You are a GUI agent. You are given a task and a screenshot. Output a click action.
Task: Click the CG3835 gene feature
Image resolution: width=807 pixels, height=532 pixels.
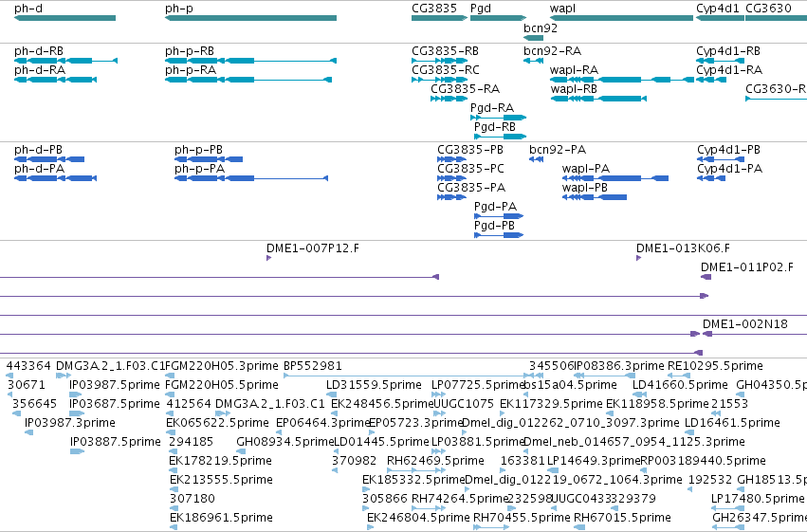pos(439,18)
